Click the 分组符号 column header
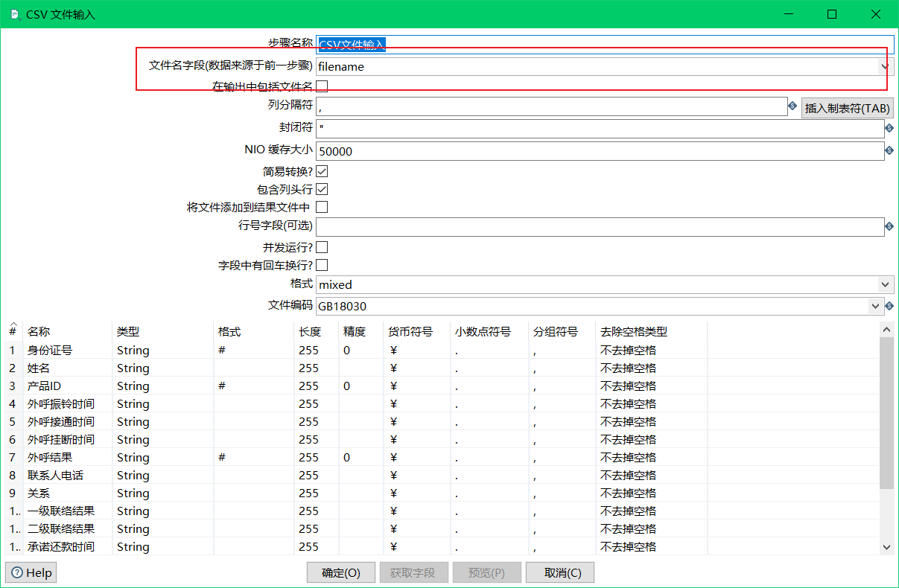This screenshot has height=588, width=899. tap(562, 331)
